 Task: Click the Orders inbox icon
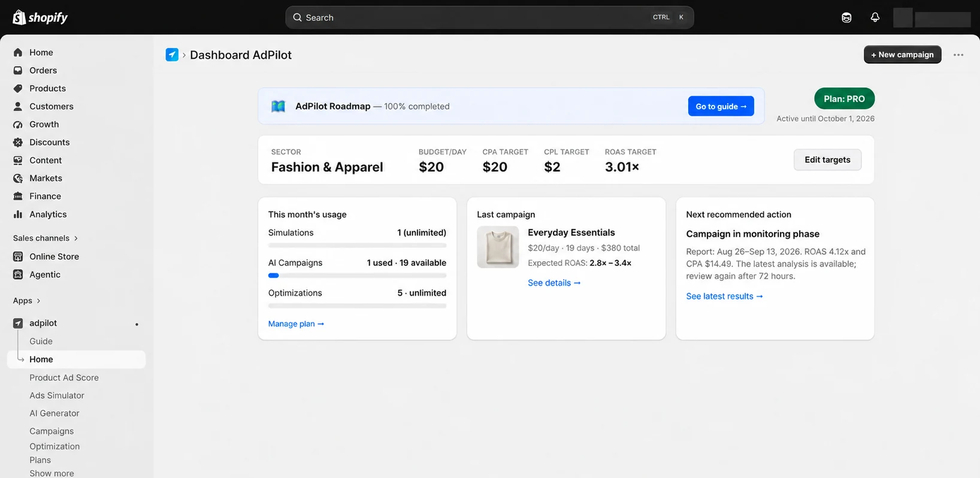[18, 71]
